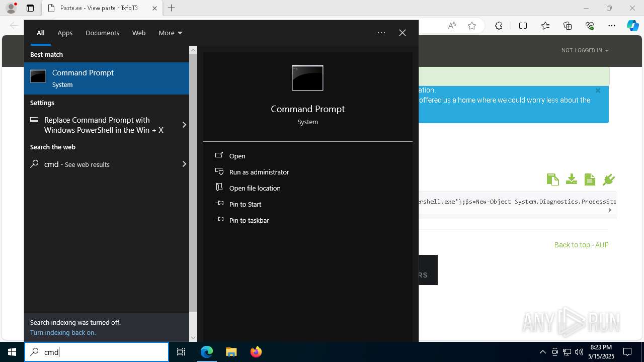Image resolution: width=644 pixels, height=362 pixels.
Task: Choose Run as administrator
Action: pos(259,172)
